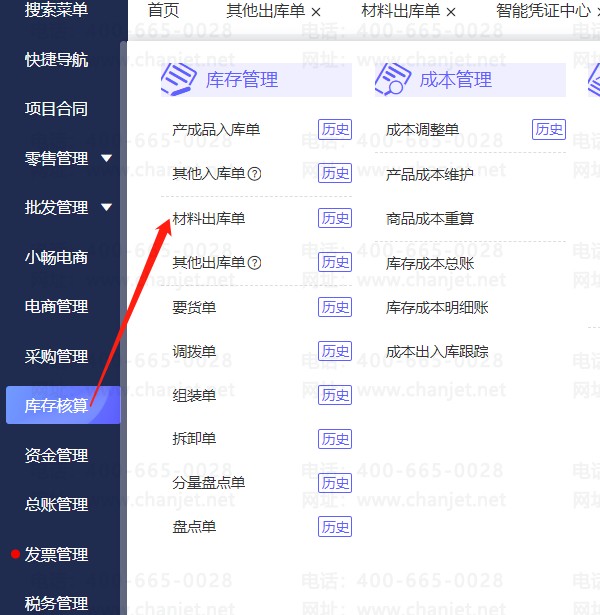
Task: Select 零售管理 in the sidebar
Action: point(56,159)
